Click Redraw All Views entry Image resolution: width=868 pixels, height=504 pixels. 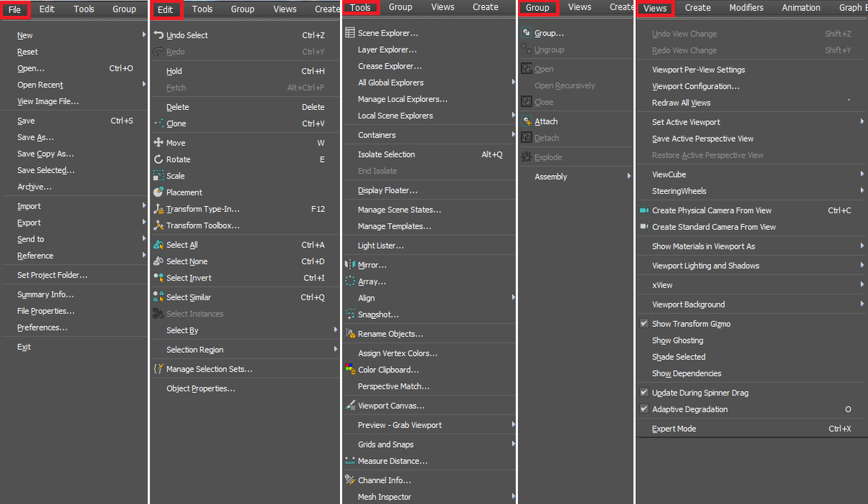coord(681,103)
